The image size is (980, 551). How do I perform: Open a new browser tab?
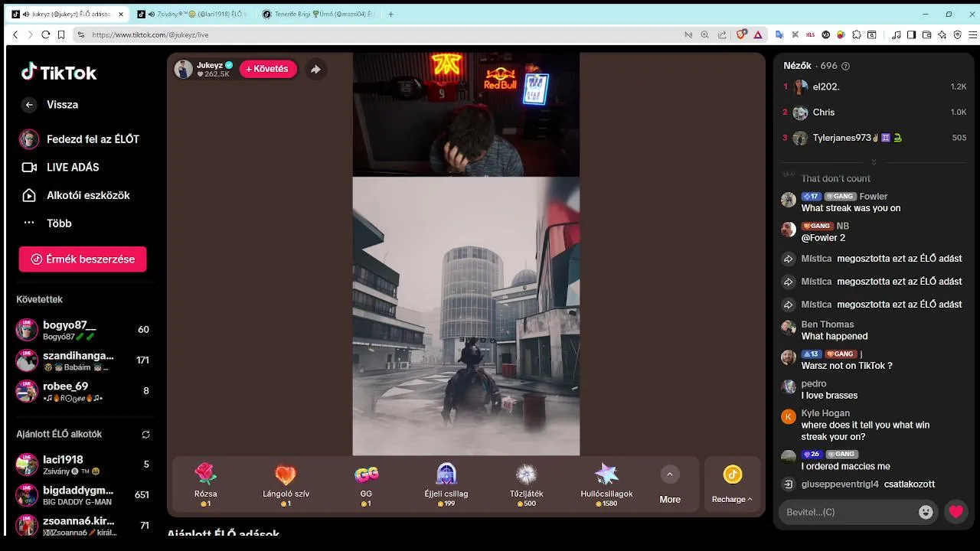coord(391,14)
